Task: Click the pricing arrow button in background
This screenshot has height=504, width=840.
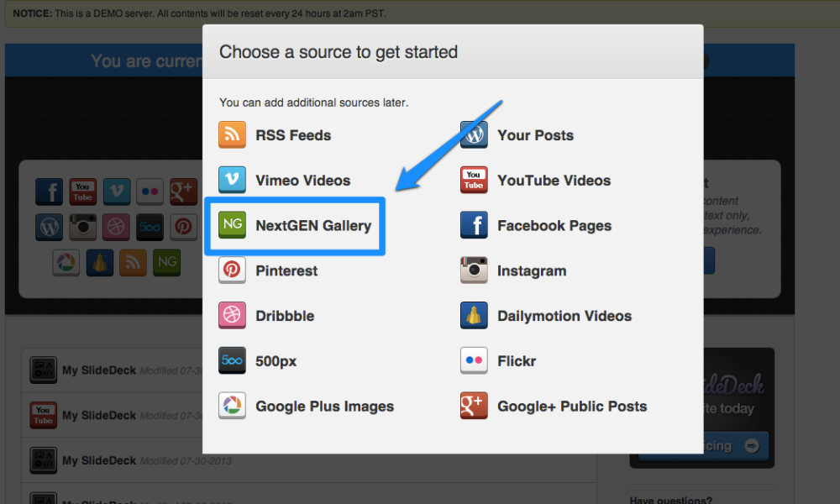Action: click(x=752, y=445)
